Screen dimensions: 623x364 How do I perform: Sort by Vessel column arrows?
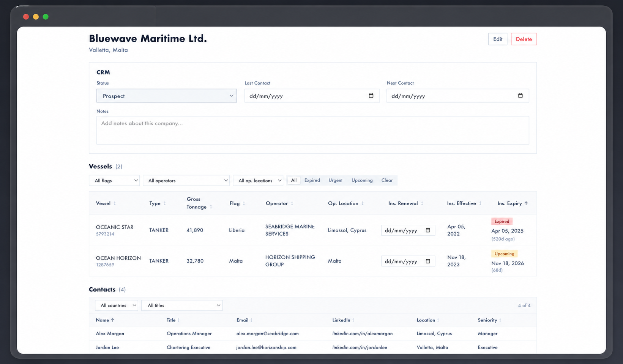pos(115,203)
